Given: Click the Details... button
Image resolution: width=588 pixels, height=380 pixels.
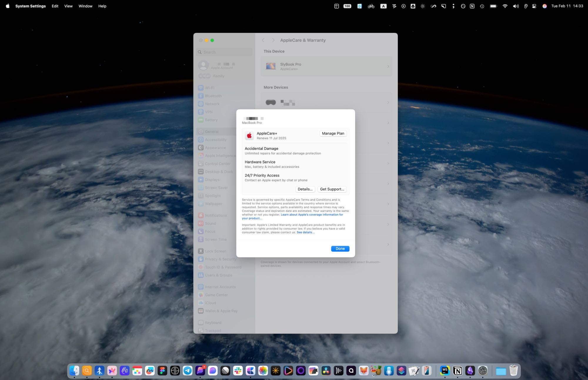Looking at the screenshot, I should coord(305,189).
